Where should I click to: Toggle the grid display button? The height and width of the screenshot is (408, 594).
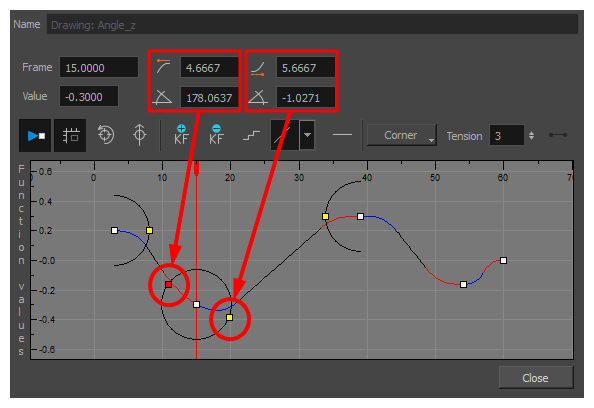70,136
